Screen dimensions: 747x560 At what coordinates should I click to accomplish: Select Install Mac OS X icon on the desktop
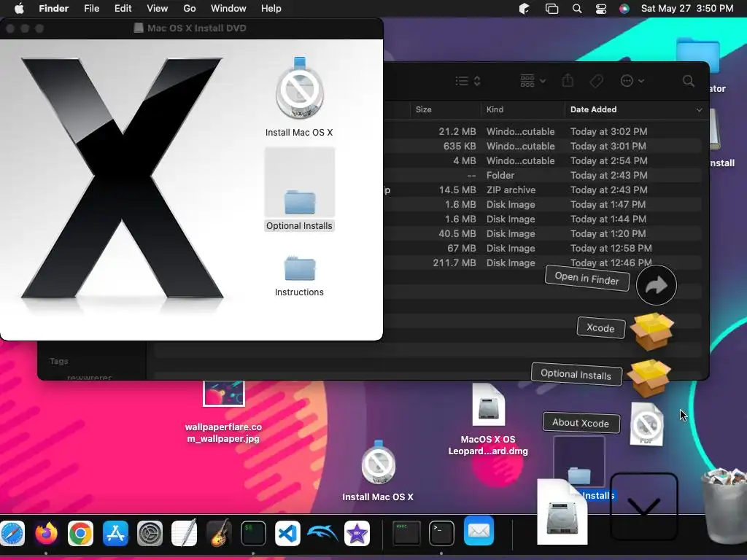tap(378, 470)
